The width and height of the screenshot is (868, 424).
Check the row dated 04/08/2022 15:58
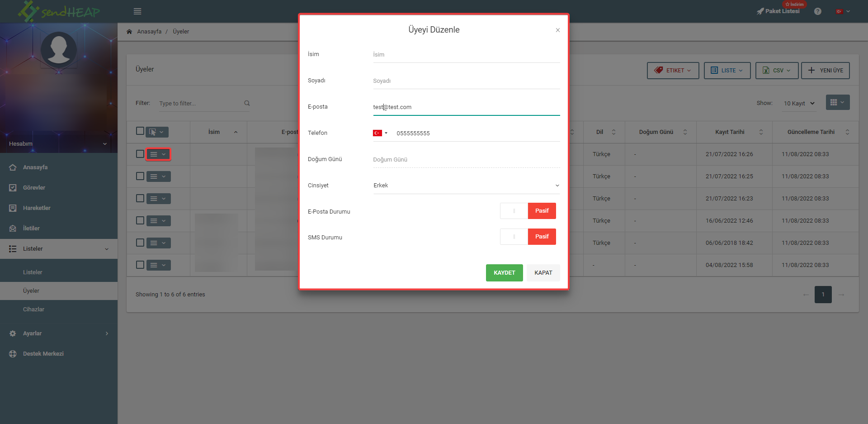click(x=140, y=265)
